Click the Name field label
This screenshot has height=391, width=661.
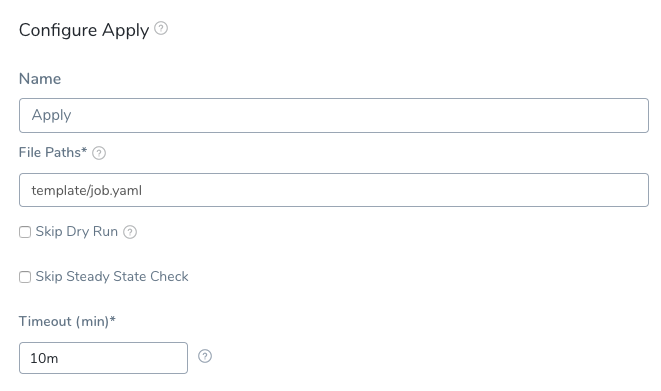(x=40, y=79)
